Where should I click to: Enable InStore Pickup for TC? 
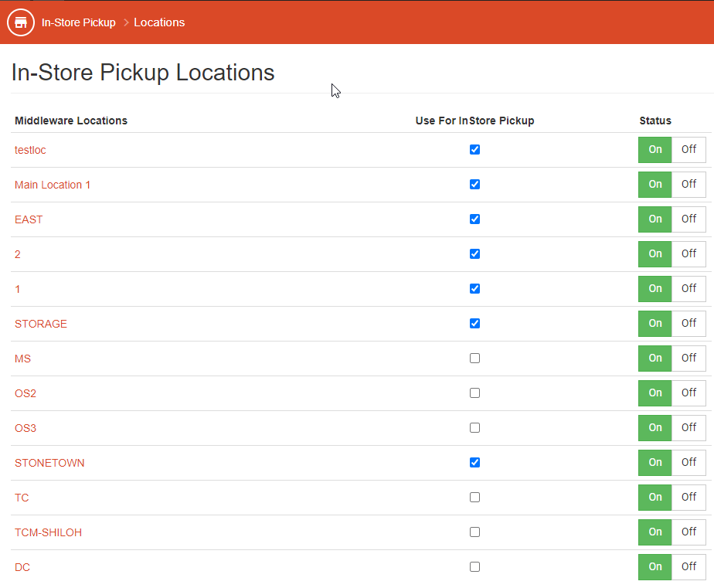coord(474,497)
